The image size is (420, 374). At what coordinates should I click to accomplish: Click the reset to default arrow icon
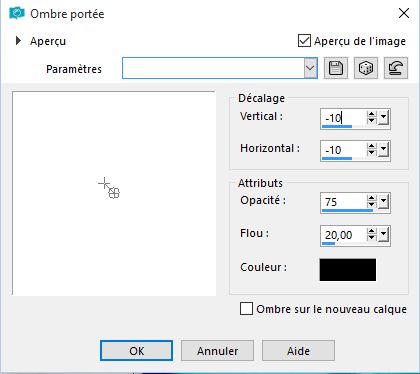tap(396, 68)
